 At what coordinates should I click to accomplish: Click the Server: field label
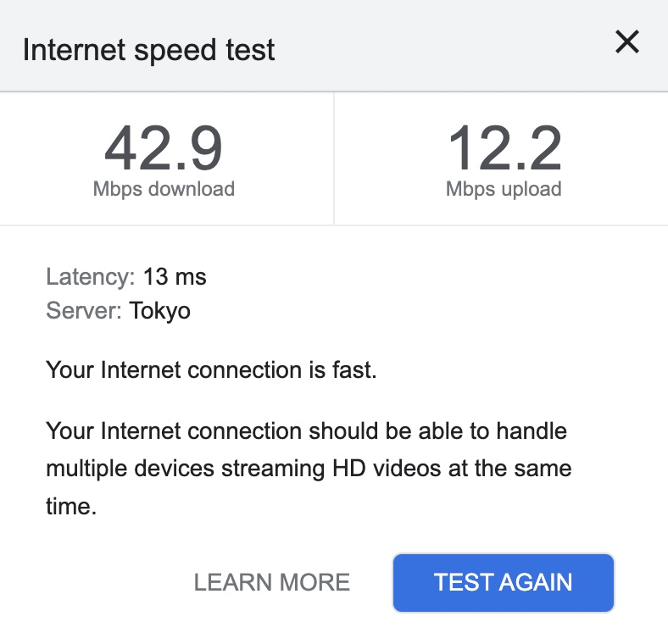click(x=84, y=311)
